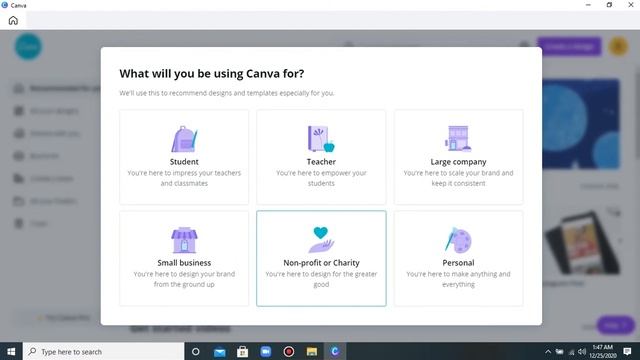The width and height of the screenshot is (640, 360).
Task: Click 'What will you be using Canva for?' heading
Action: pos(211,74)
